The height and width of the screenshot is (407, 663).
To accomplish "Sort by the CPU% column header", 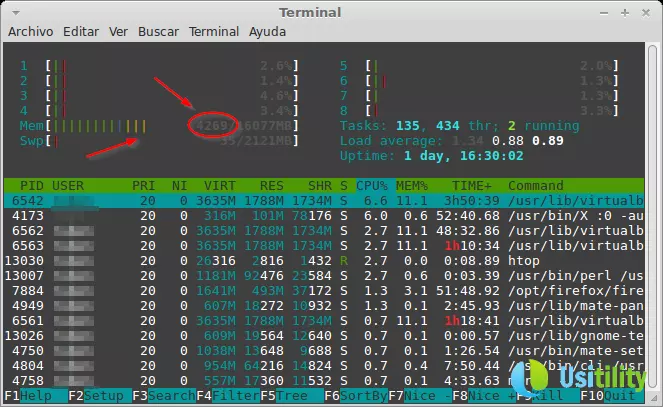I will pyautogui.click(x=373, y=185).
